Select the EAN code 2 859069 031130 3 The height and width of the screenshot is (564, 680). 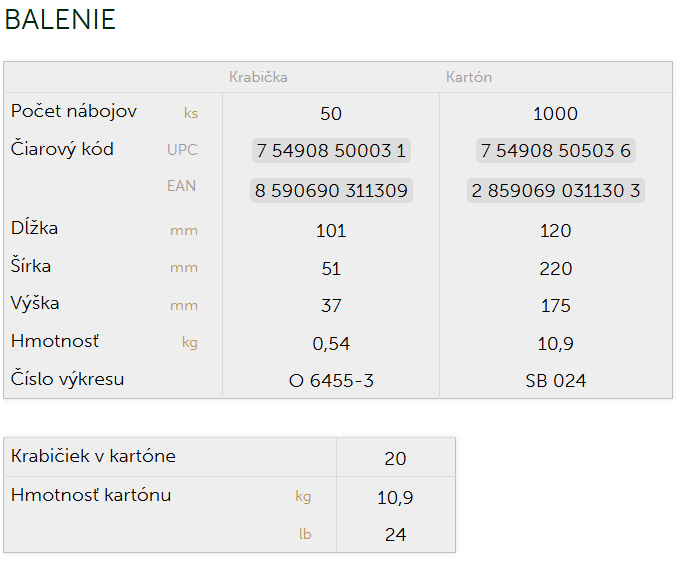pyautogui.click(x=555, y=190)
